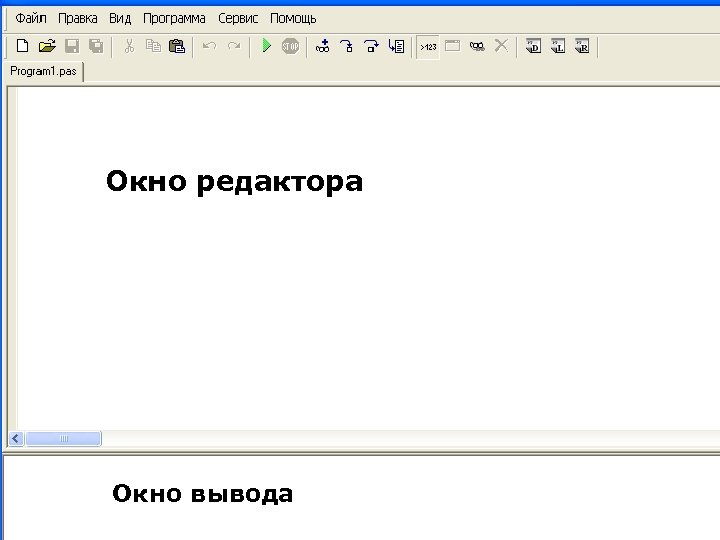Click the L toolbar icon

[557, 46]
